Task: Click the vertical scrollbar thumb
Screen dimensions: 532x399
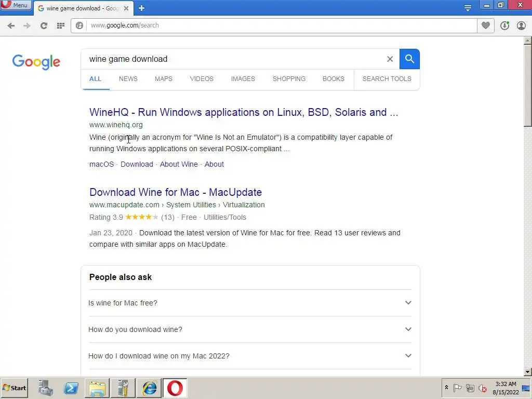Action: (x=528, y=86)
